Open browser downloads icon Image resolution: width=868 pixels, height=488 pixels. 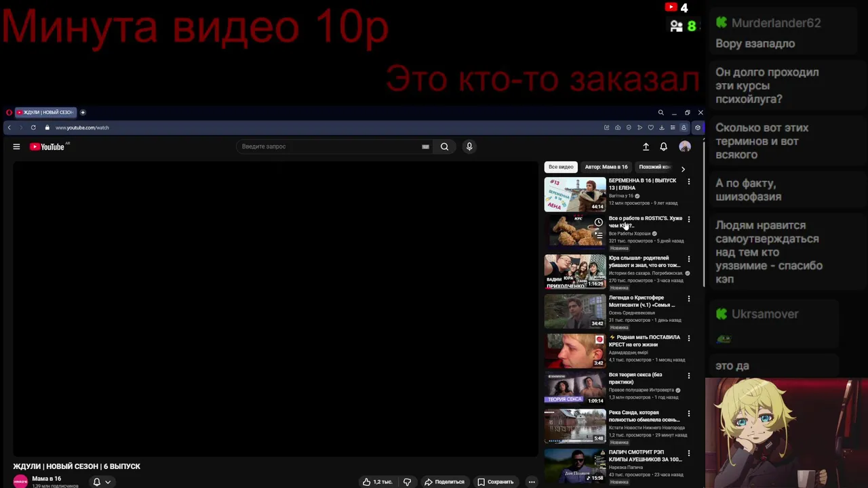pos(661,127)
